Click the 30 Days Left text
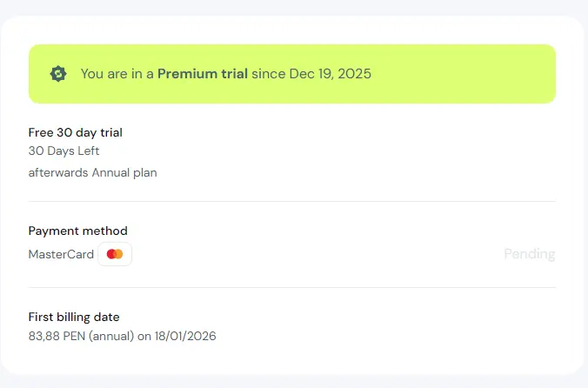 coord(63,151)
